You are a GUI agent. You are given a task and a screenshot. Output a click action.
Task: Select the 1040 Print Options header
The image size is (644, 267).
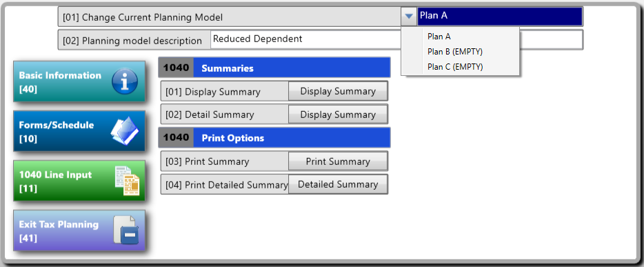point(274,137)
